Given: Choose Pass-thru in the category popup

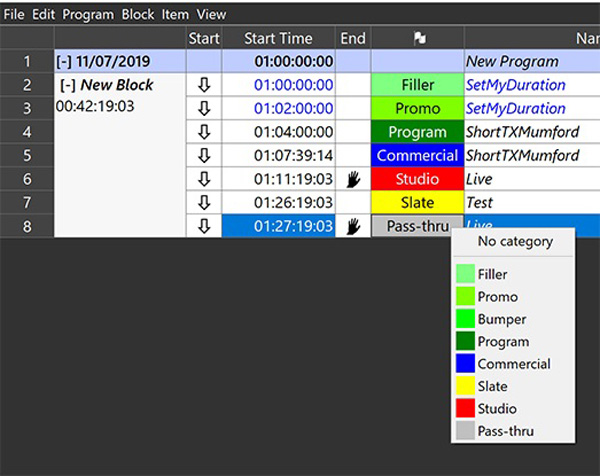Looking at the screenshot, I should tap(513, 431).
